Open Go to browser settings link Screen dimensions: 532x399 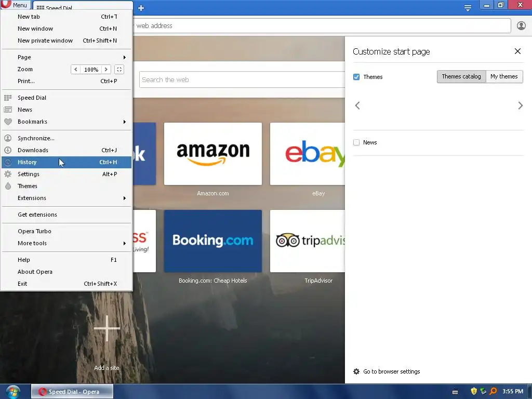(392, 371)
